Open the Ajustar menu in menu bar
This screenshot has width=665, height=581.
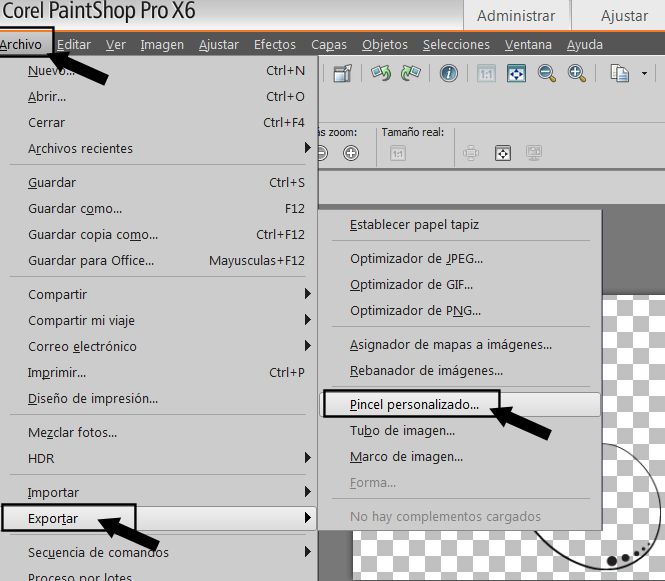(219, 45)
